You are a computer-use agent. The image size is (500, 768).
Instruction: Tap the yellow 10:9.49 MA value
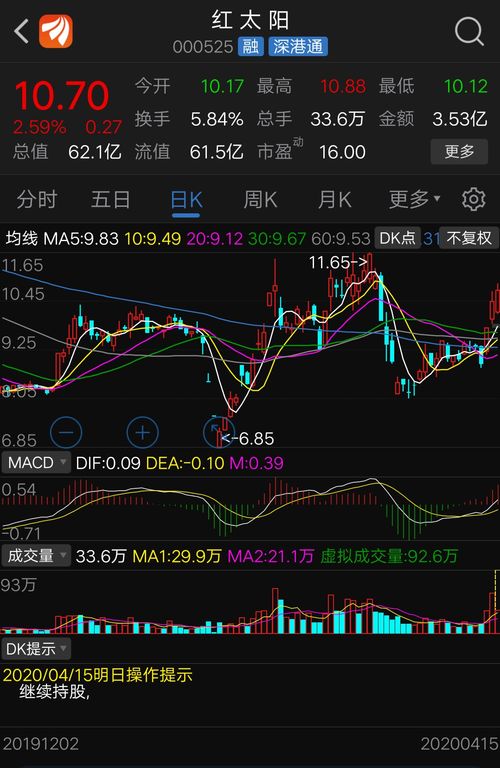[152, 239]
